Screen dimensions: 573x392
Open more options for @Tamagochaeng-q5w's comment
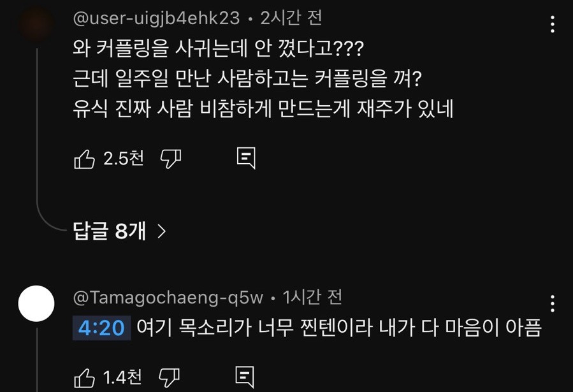(x=552, y=303)
